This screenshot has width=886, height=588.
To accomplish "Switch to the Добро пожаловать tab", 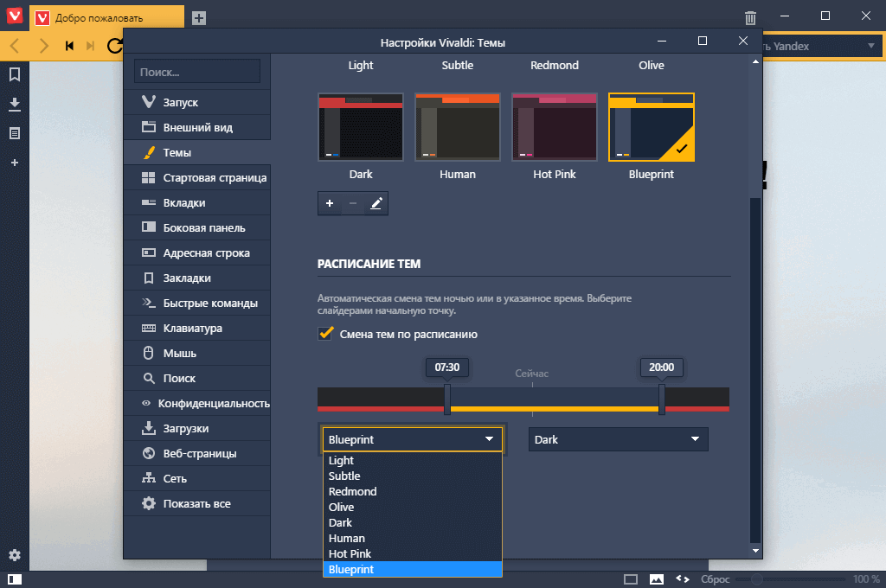I will point(106,18).
